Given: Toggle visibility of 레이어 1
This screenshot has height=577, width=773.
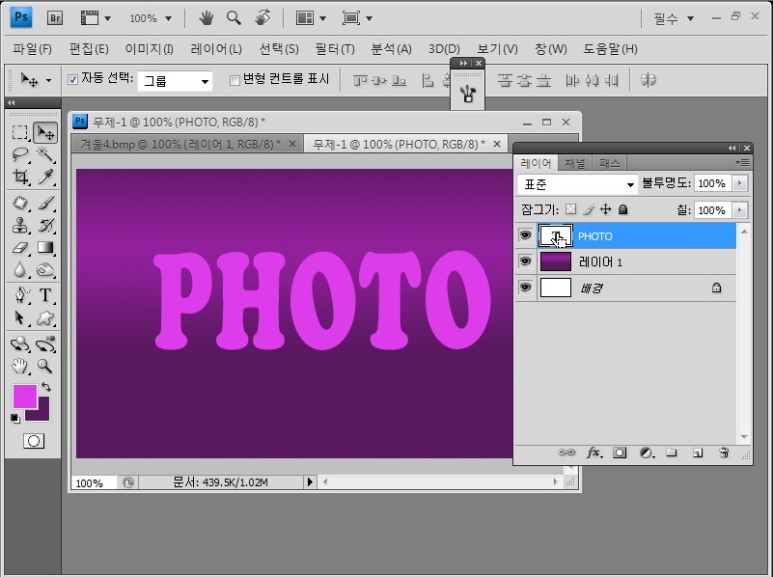Looking at the screenshot, I should pos(524,262).
